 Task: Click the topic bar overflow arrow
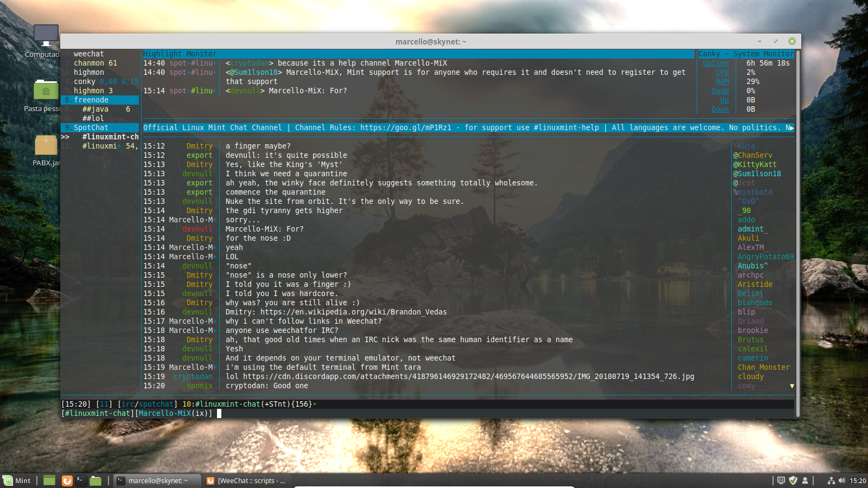pos(792,128)
